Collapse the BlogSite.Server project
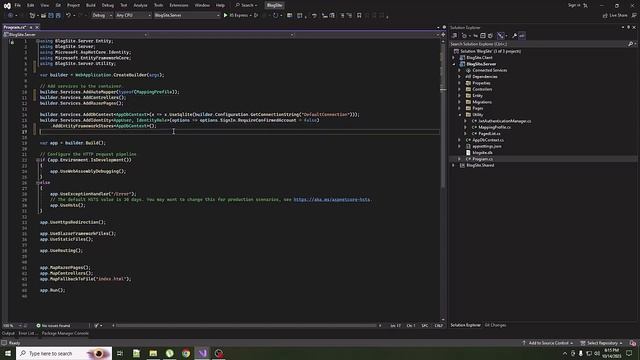This screenshot has width=640, height=360. click(454, 64)
